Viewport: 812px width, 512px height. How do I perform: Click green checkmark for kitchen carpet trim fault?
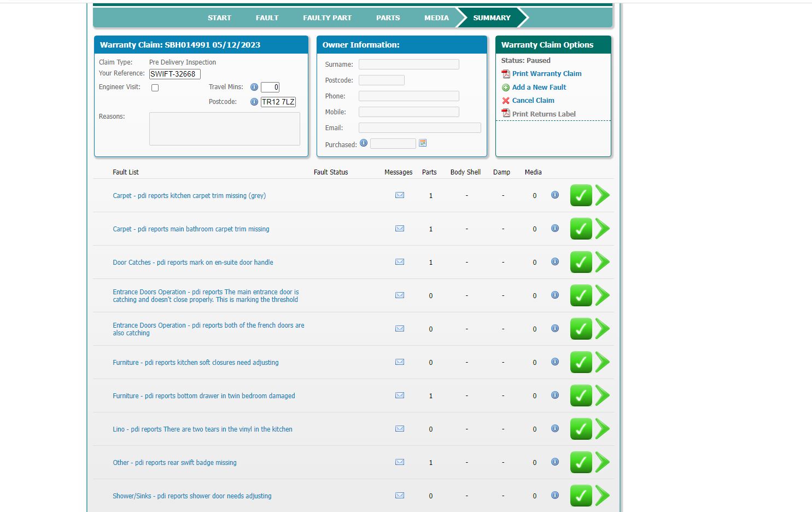[581, 195]
